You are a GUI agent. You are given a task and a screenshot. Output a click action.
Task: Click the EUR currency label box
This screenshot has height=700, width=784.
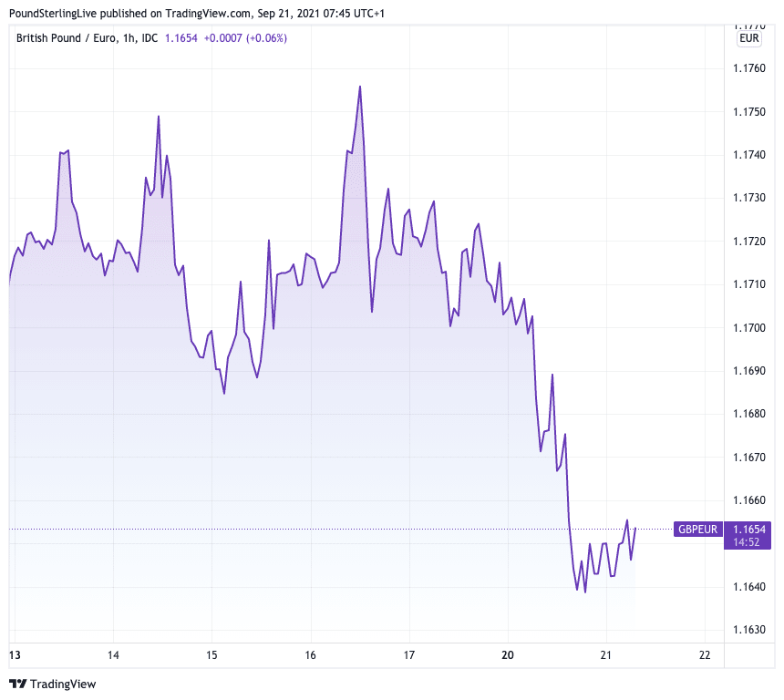[749, 39]
